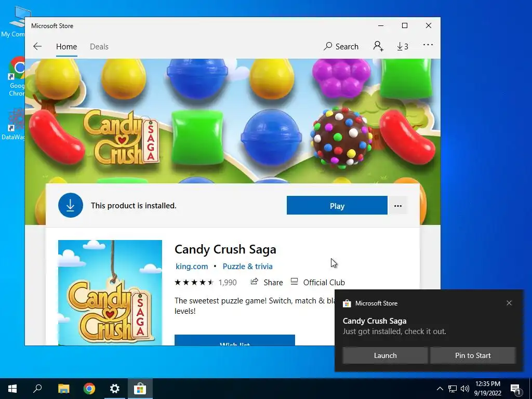Open the Windows Start menu
Viewport: 532px width, 399px height.
tap(12, 389)
